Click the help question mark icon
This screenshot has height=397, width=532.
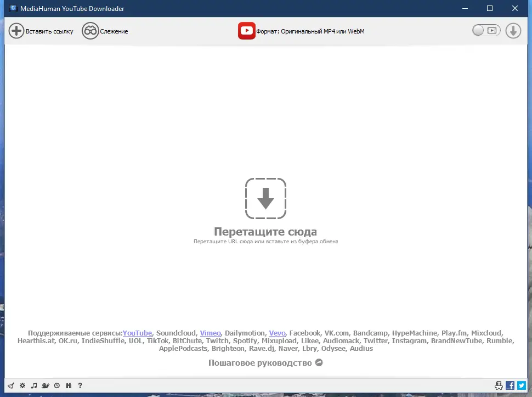click(80, 385)
